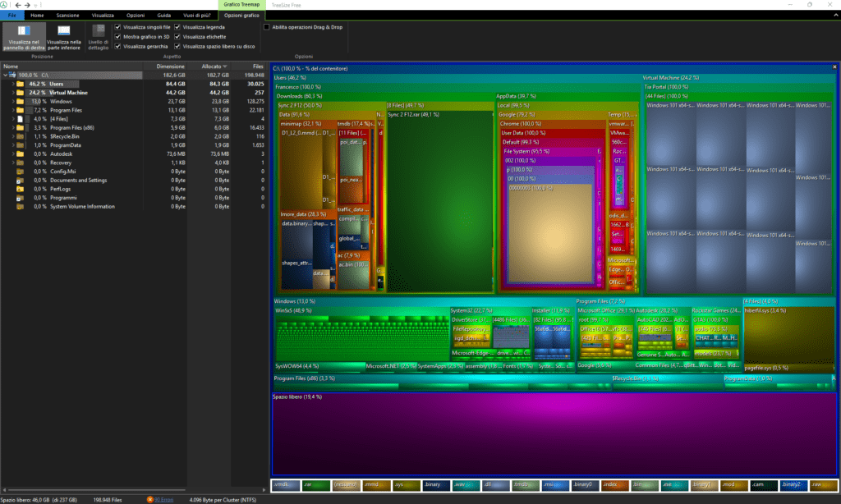Image resolution: width=841 pixels, height=504 pixels.
Task: Expand the Virtual Machine folder
Action: [x=13, y=93]
